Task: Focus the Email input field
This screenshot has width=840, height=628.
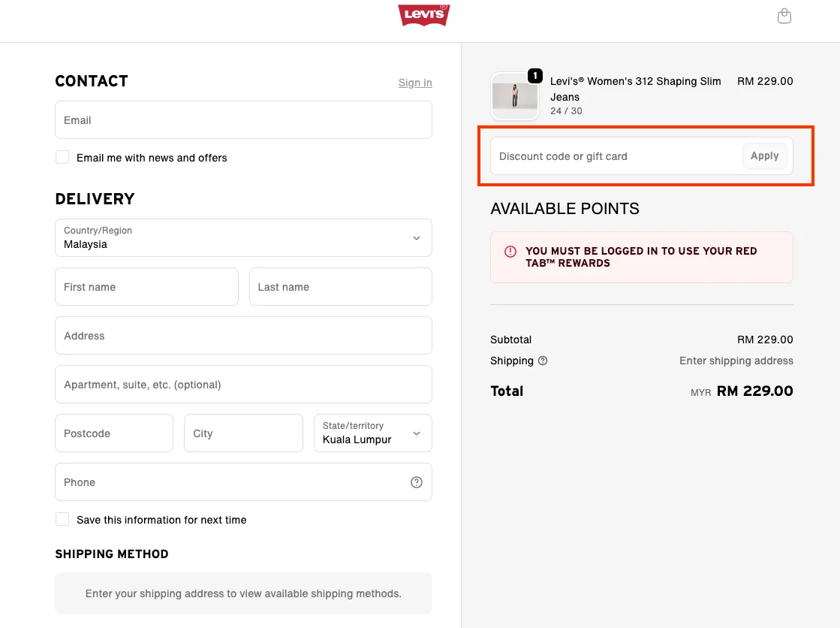Action: pyautogui.click(x=243, y=119)
